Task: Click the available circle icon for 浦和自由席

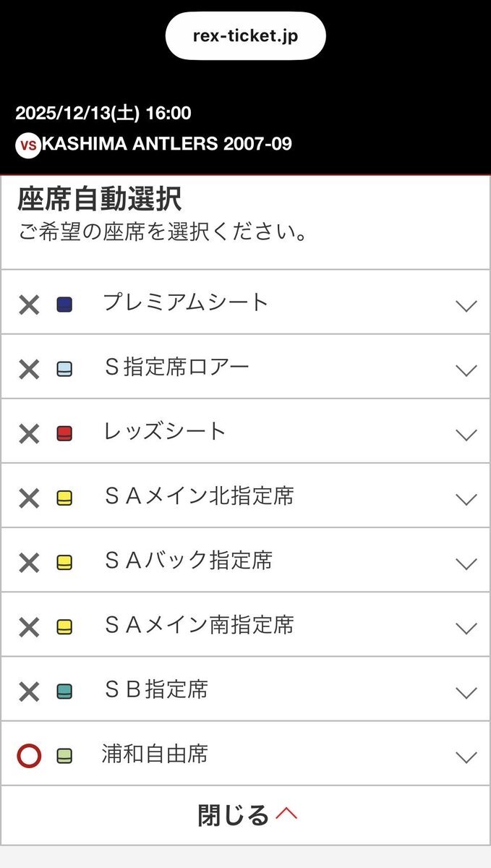Action: pyautogui.click(x=29, y=756)
